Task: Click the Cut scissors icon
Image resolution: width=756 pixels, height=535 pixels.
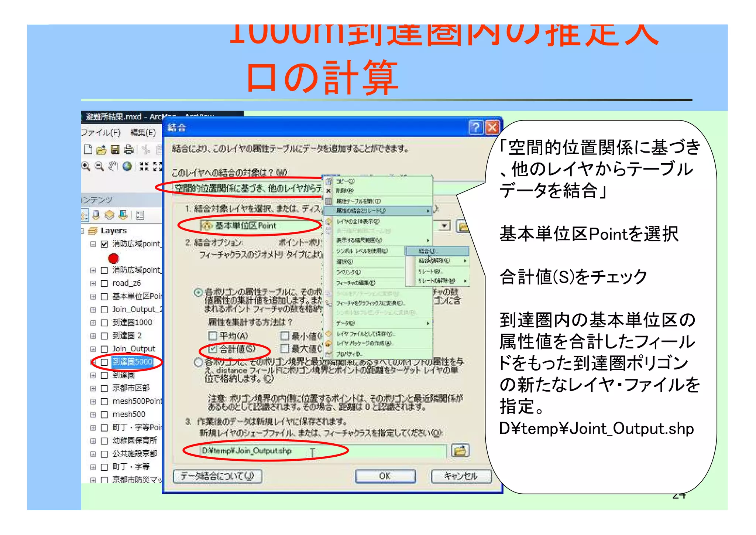Action: pos(146,150)
